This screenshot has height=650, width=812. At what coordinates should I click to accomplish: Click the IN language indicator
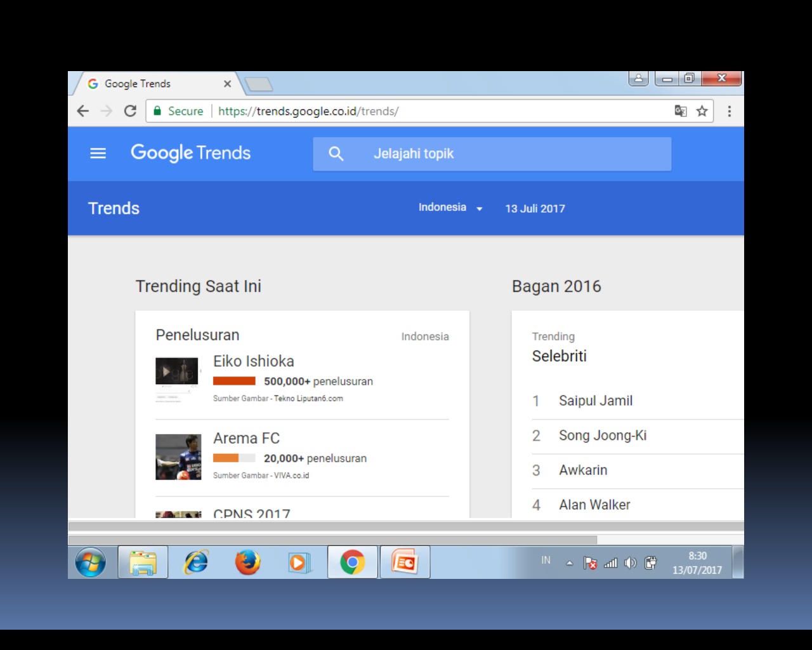coord(546,560)
